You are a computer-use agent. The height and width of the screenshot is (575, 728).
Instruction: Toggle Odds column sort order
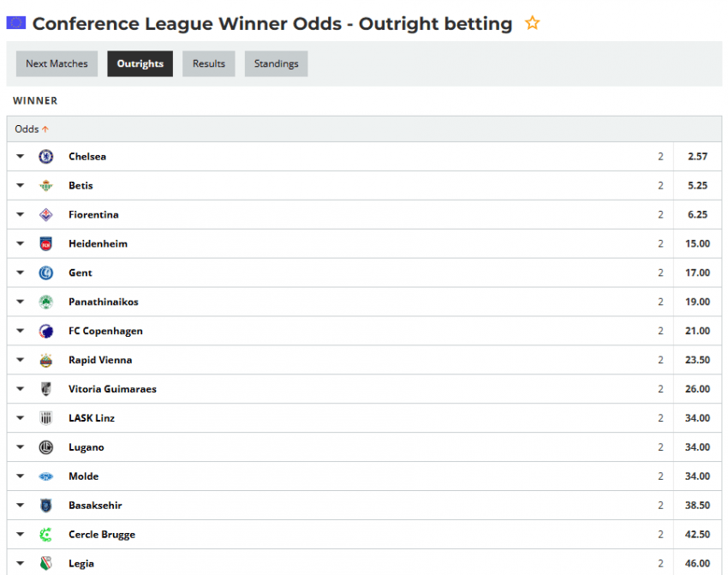pyautogui.click(x=32, y=129)
